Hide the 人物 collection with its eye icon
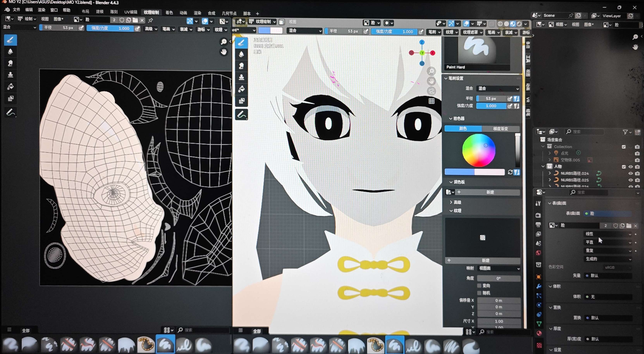 pos(630,167)
